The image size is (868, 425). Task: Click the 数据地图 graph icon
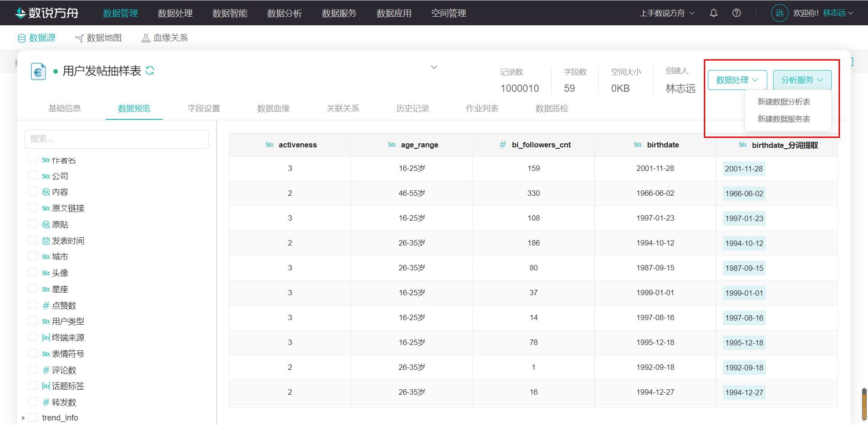coord(79,38)
